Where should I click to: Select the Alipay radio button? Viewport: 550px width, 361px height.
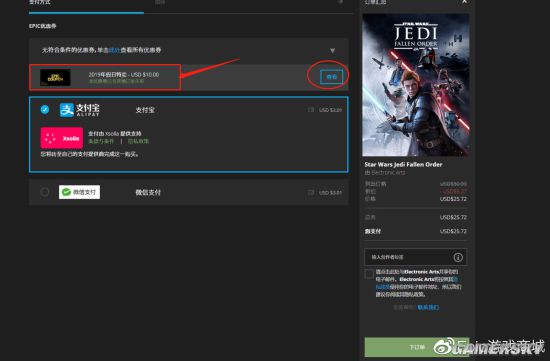coord(45,109)
